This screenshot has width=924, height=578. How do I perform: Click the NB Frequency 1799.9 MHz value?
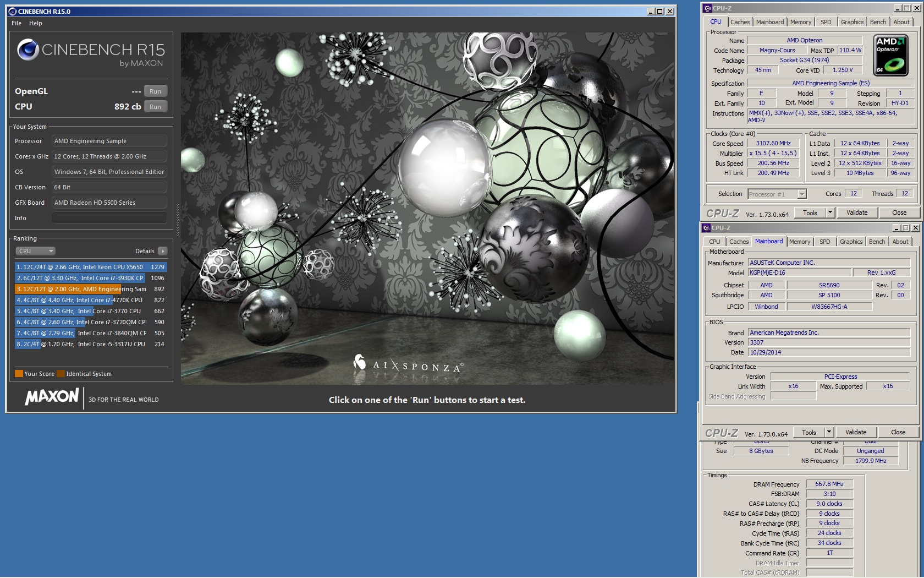(871, 461)
